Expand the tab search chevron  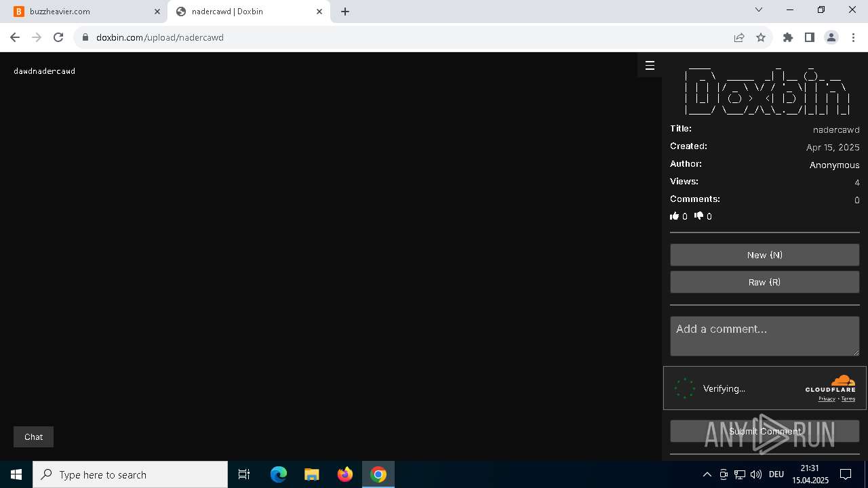pyautogui.click(x=759, y=9)
